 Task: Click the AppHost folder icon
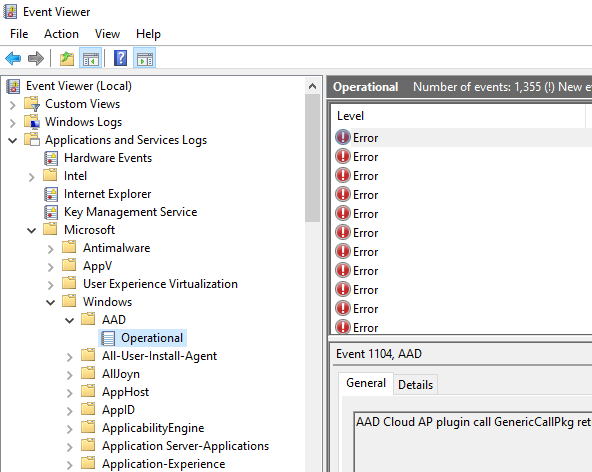pyautogui.click(x=88, y=391)
